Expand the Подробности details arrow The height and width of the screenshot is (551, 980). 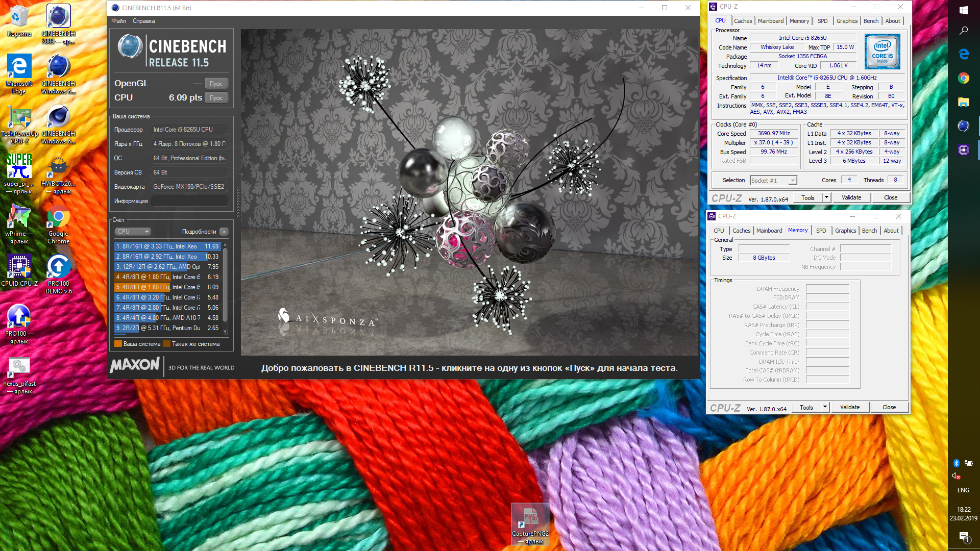224,232
